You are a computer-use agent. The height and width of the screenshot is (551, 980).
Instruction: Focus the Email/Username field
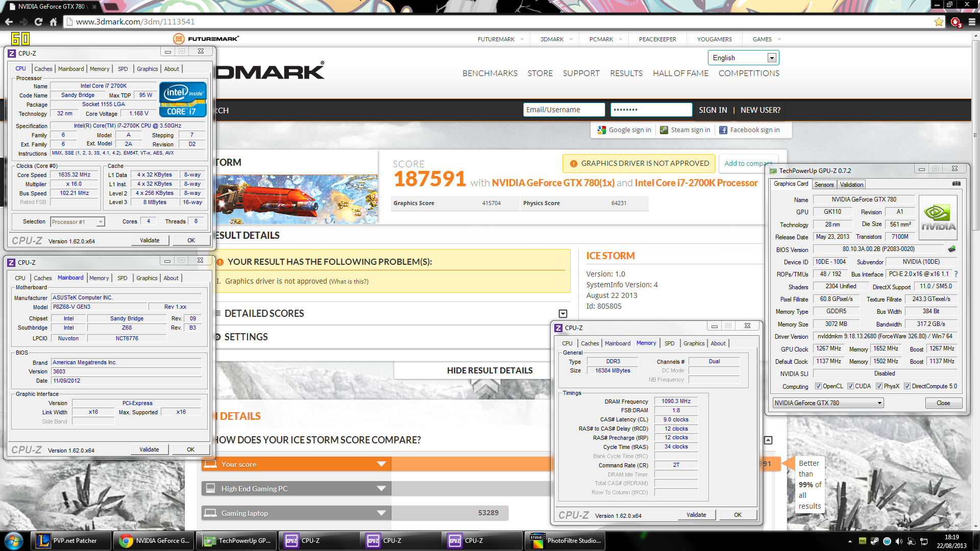(x=564, y=110)
